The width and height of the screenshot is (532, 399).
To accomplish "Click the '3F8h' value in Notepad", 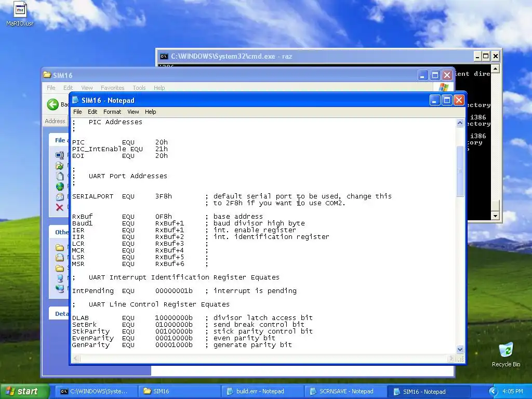I will coord(164,196).
